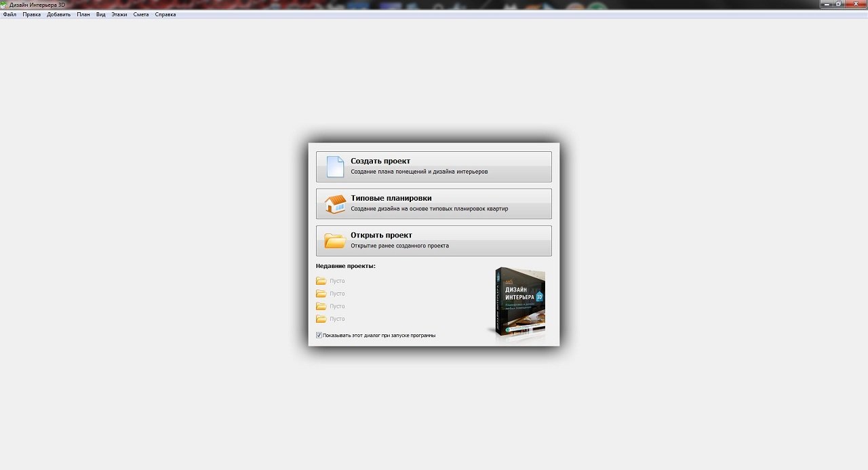This screenshot has height=470, width=868.
Task: Open the Этажи menu
Action: point(119,14)
